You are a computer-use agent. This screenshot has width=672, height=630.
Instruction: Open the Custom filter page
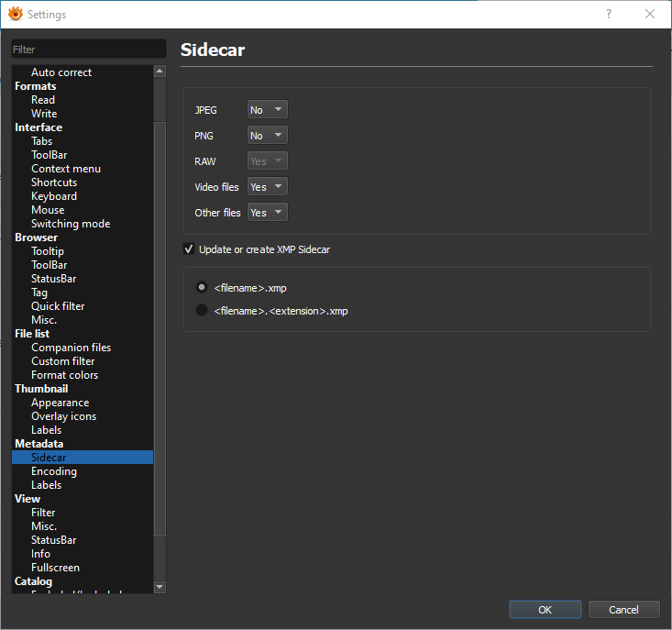[63, 361]
